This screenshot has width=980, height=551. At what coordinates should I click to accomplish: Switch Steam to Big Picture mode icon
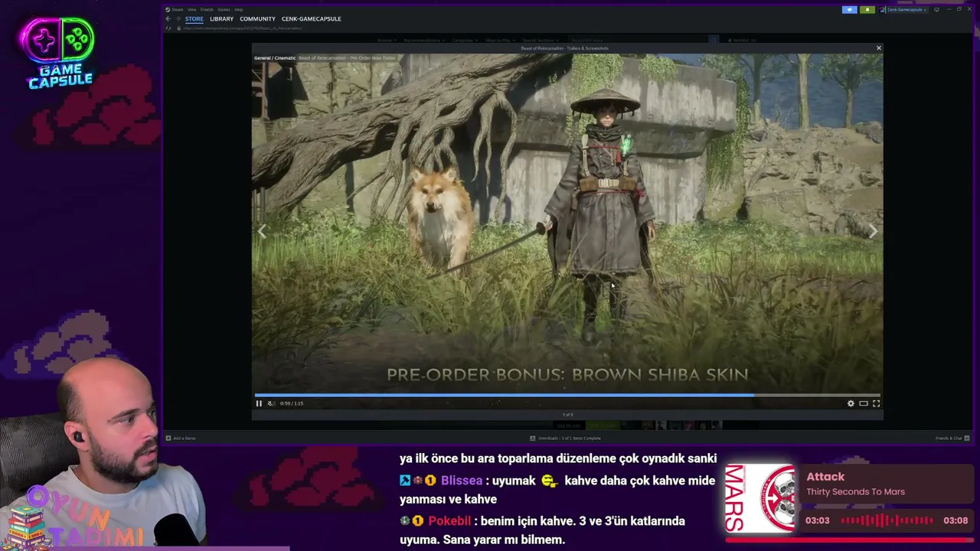click(936, 9)
